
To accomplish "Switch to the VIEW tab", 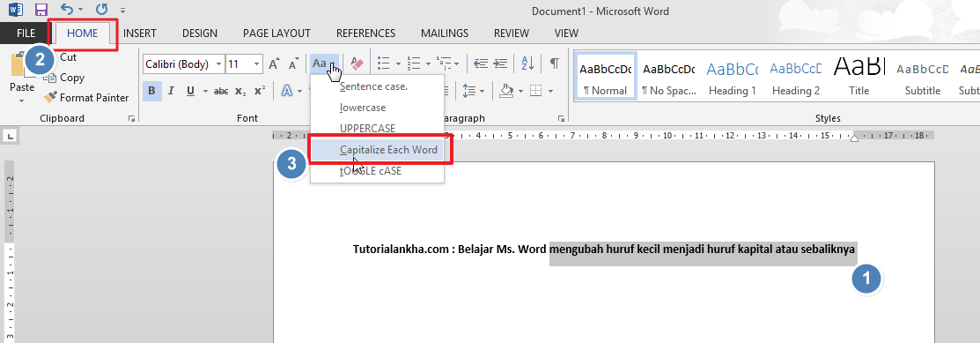I will (566, 34).
